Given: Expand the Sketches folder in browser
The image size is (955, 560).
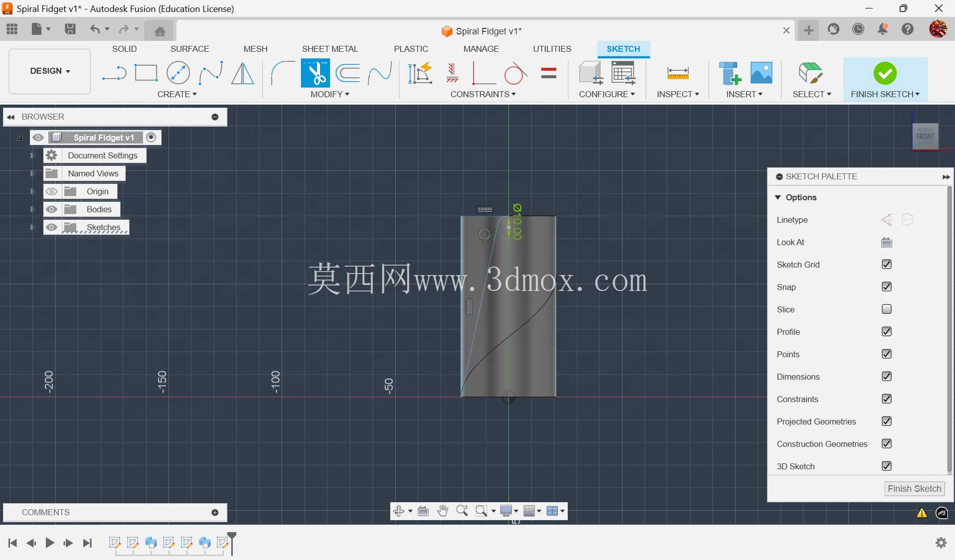Looking at the screenshot, I should click(x=32, y=227).
